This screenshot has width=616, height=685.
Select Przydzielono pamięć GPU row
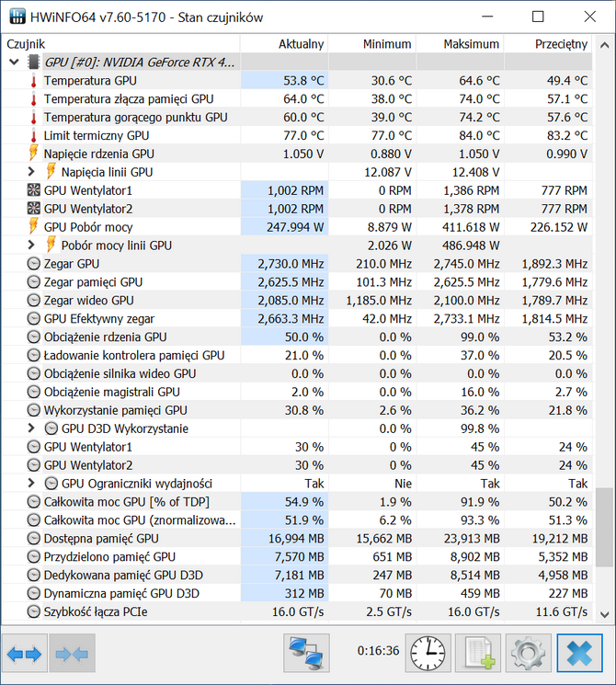297,557
